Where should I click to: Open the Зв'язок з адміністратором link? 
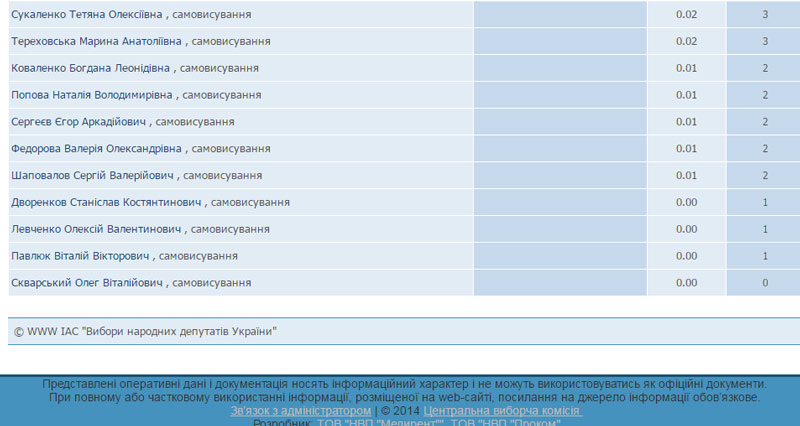[x=301, y=411]
